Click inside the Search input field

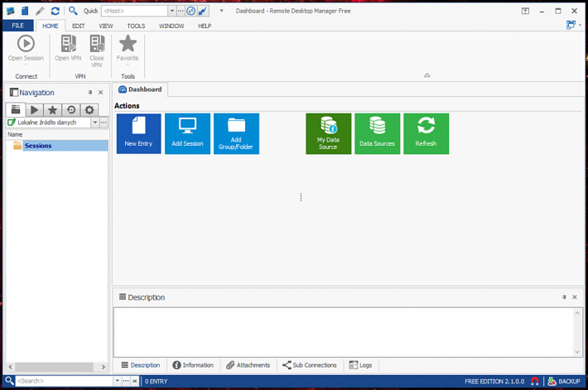click(x=64, y=381)
